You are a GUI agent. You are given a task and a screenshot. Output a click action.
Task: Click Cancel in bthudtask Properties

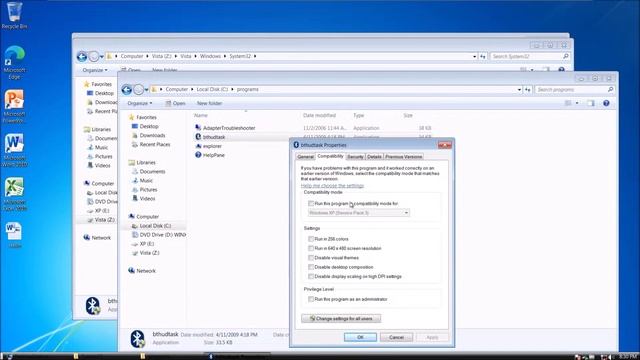pyautogui.click(x=396, y=337)
